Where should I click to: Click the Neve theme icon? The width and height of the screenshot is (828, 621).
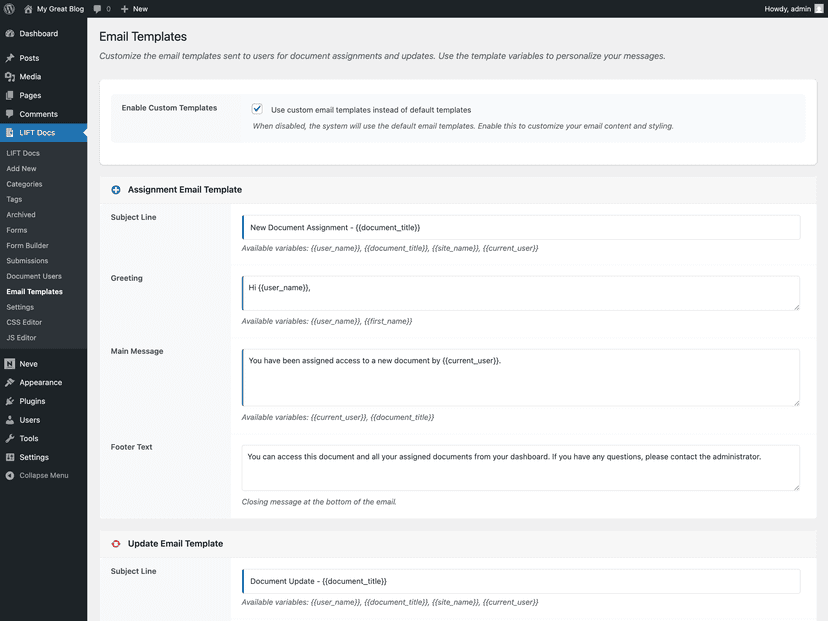pyautogui.click(x=10, y=364)
